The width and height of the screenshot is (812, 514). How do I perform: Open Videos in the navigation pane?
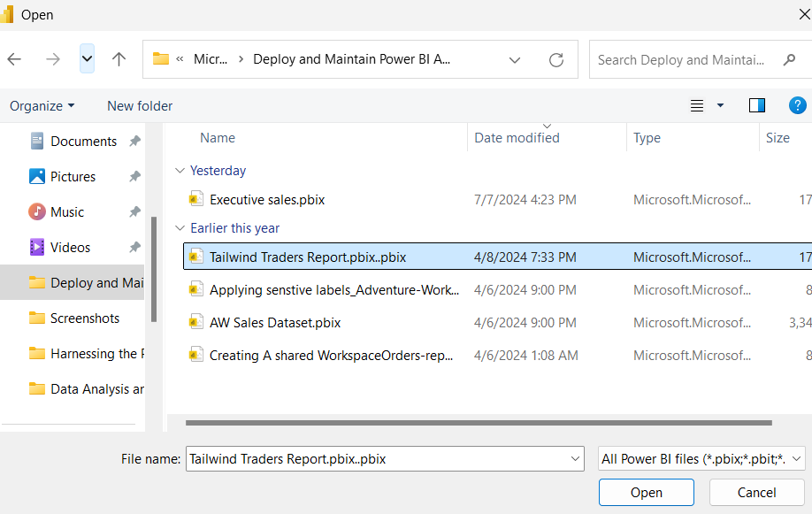[x=70, y=248]
